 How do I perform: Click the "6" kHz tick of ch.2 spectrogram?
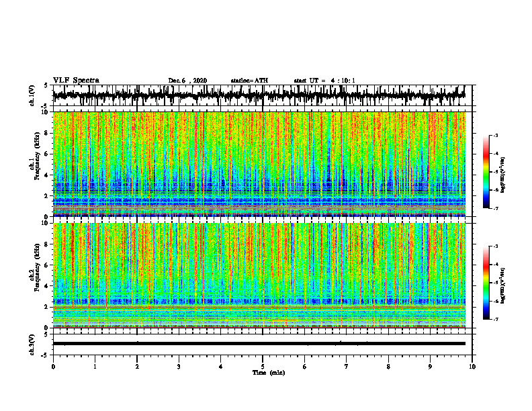pos(47,265)
